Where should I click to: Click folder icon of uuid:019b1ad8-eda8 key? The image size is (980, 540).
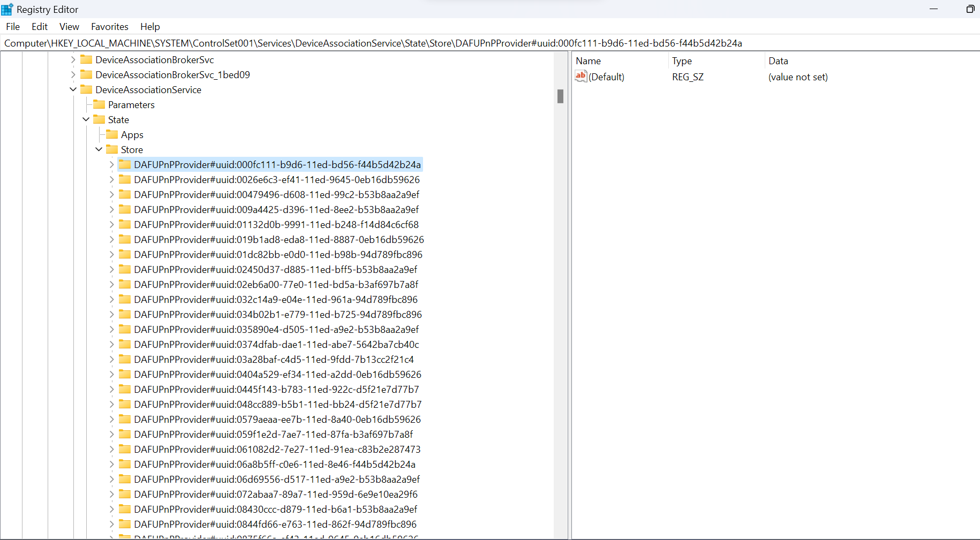coord(125,239)
